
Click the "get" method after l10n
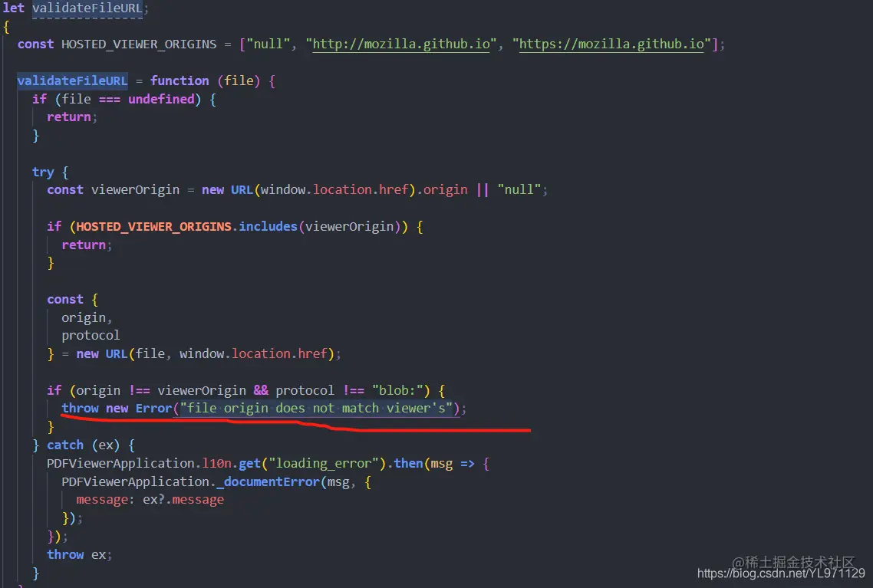[x=250, y=463]
